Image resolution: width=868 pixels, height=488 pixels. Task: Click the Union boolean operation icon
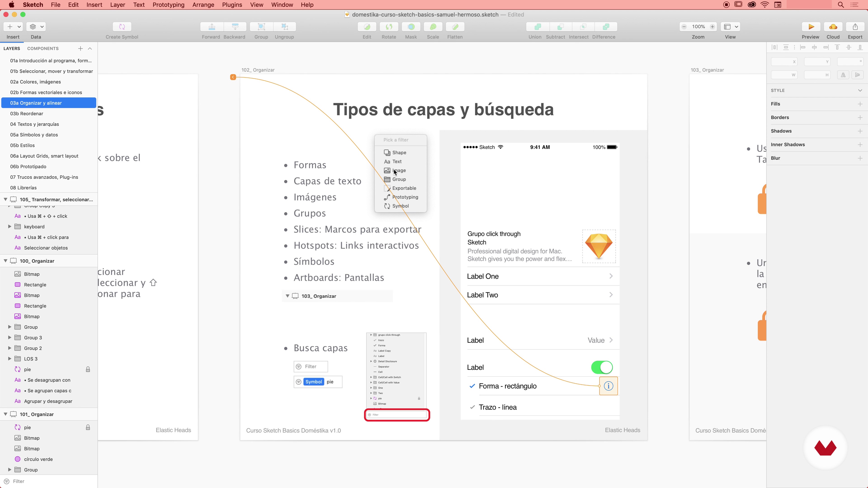538,27
